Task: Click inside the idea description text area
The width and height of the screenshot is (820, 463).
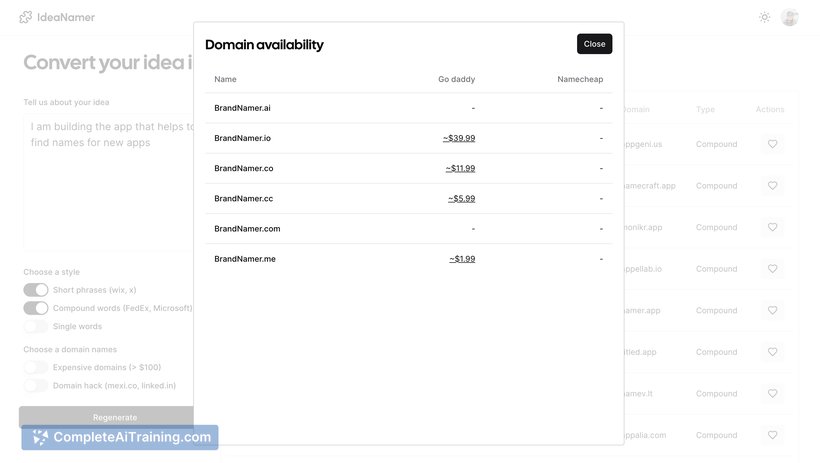Action: tap(109, 183)
